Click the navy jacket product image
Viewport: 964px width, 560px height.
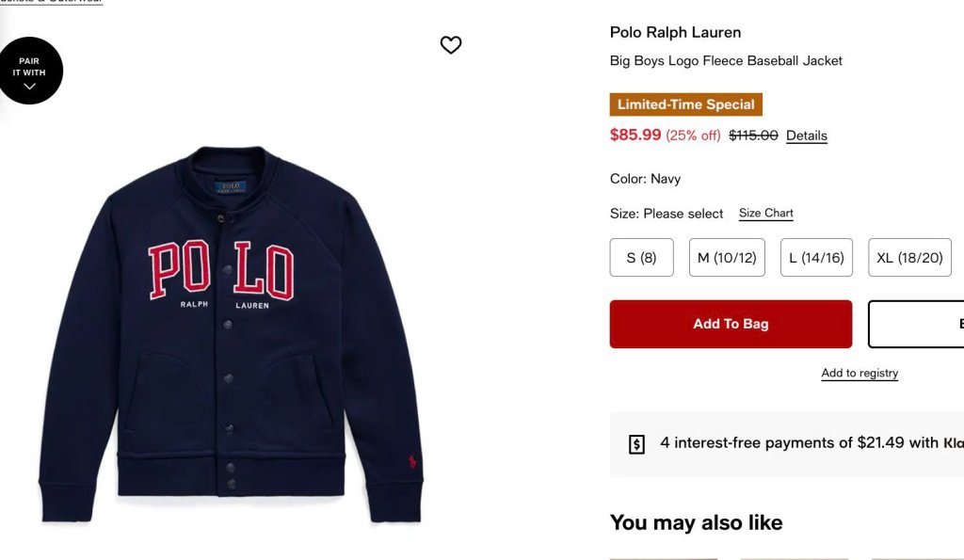click(x=232, y=334)
